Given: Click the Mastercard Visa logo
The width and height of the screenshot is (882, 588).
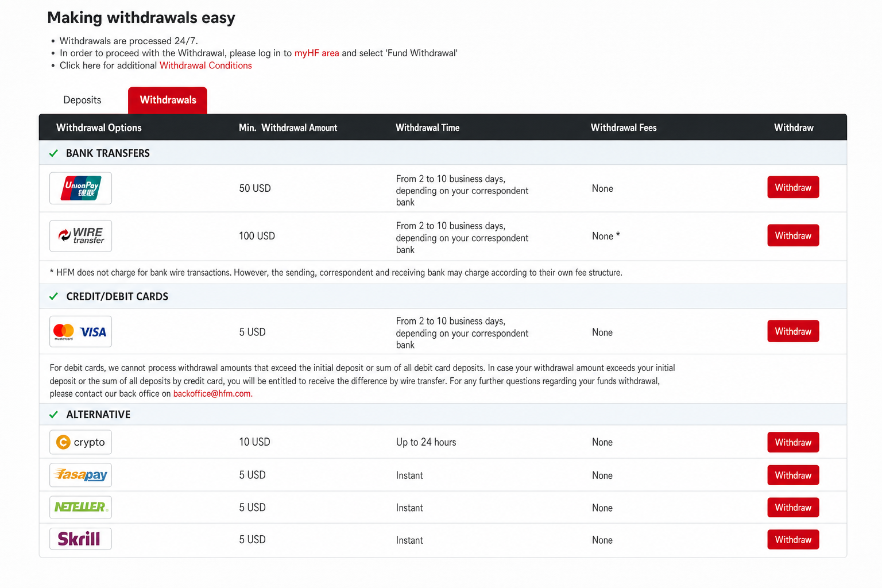Looking at the screenshot, I should click(x=80, y=331).
